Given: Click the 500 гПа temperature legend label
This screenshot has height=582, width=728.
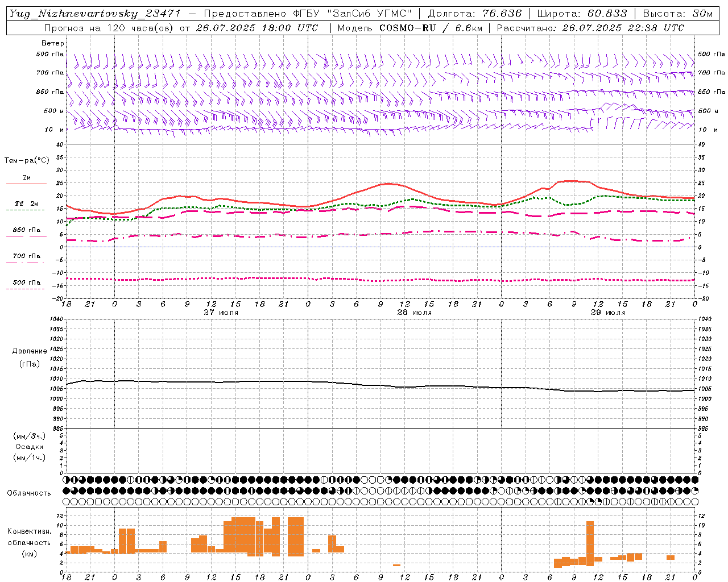Looking at the screenshot, I should point(27,282).
